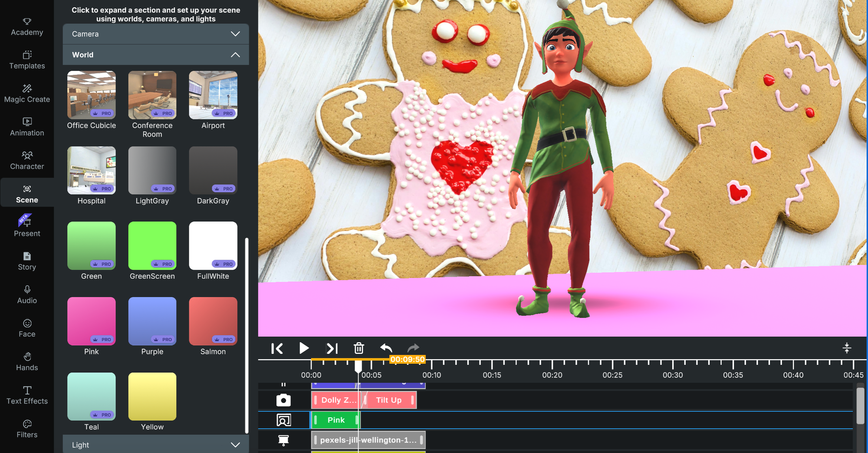Open the Audio panel
Viewport: 868px width, 453px height.
pyautogui.click(x=26, y=294)
